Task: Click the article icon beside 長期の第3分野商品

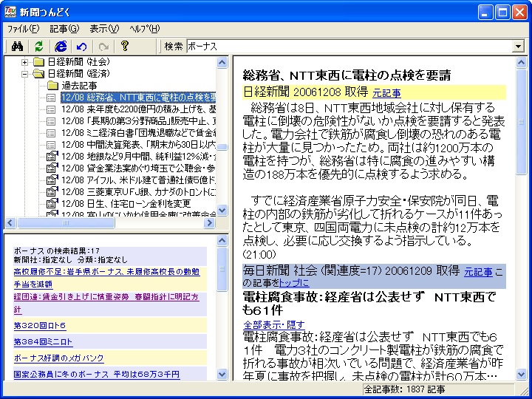Action: pos(51,121)
